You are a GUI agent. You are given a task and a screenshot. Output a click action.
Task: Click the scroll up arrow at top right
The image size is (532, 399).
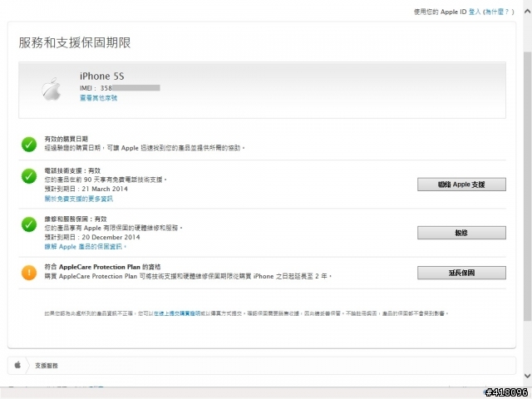pos(528,11)
